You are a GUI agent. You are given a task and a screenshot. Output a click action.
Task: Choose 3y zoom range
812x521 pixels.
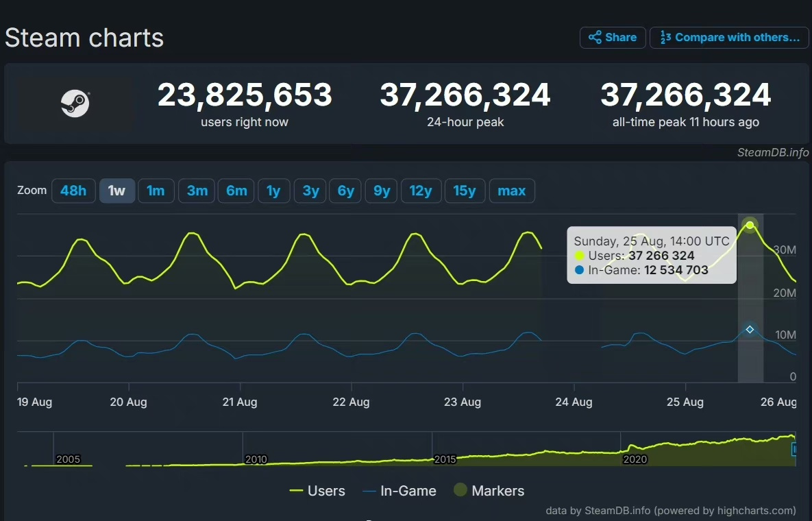coord(310,191)
